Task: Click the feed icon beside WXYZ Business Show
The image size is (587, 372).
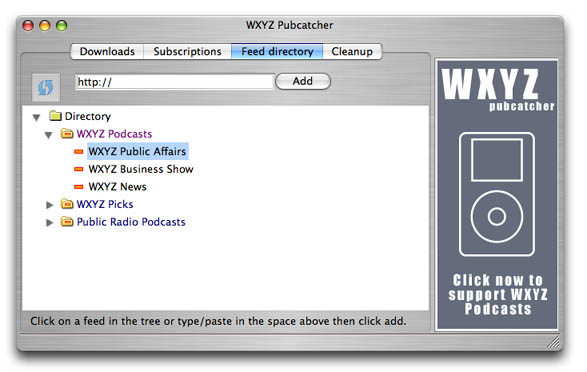Action: click(x=79, y=169)
